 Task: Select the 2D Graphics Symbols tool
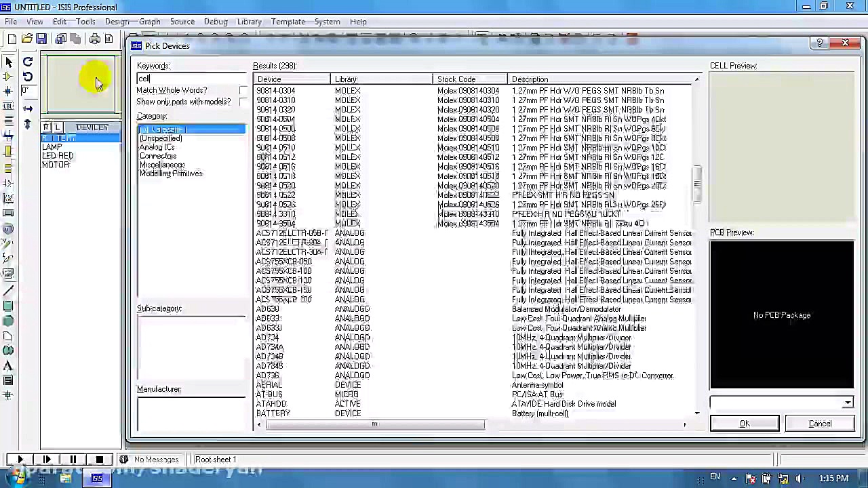8,381
